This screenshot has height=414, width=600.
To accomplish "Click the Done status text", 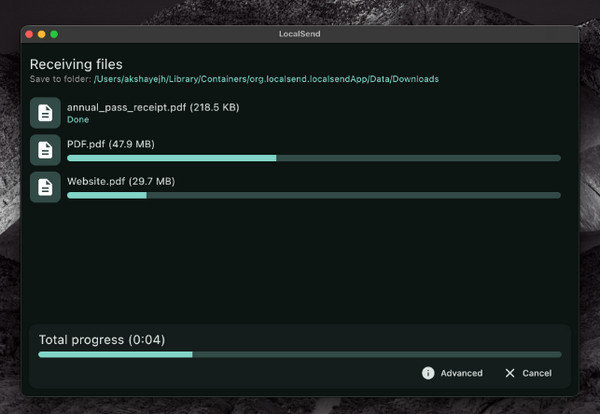I will click(x=78, y=120).
